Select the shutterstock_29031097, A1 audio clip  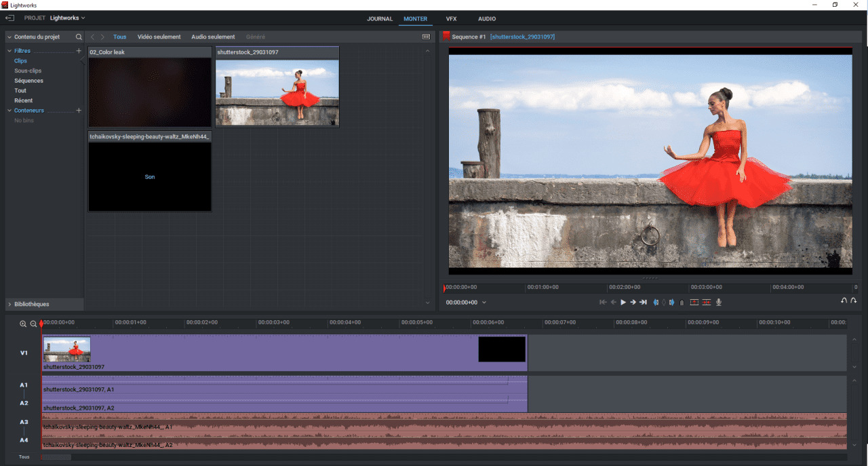[x=285, y=385]
